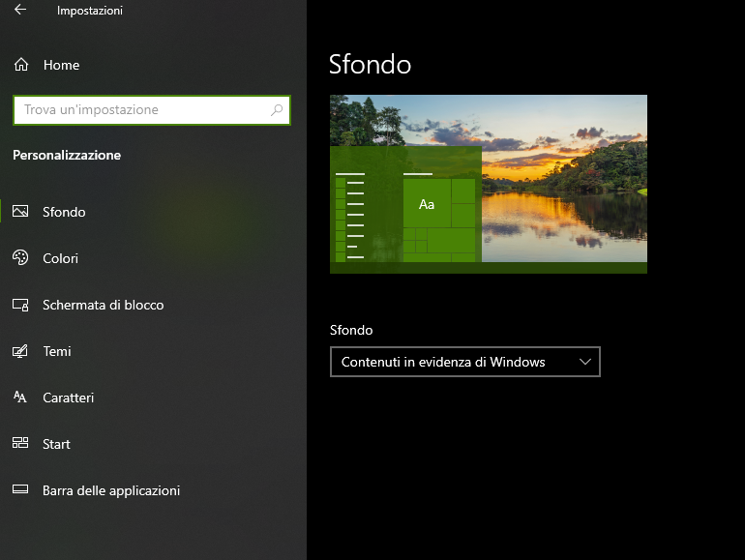Click the Temi brush icon

[x=20, y=351]
